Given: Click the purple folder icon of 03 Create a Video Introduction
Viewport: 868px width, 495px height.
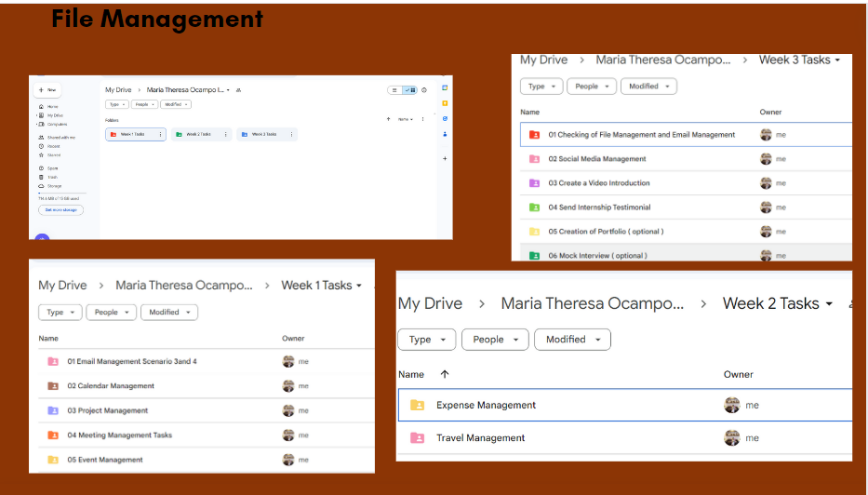Looking at the screenshot, I should pos(534,183).
